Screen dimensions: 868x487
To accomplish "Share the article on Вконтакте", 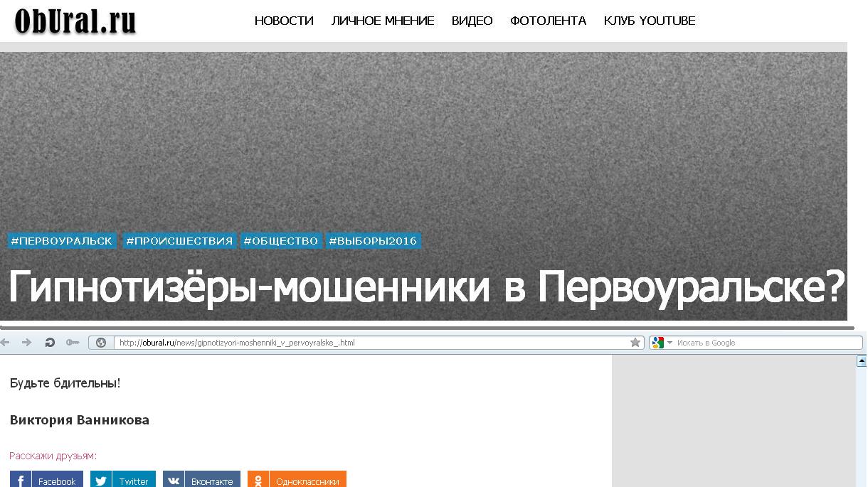I will (201, 481).
